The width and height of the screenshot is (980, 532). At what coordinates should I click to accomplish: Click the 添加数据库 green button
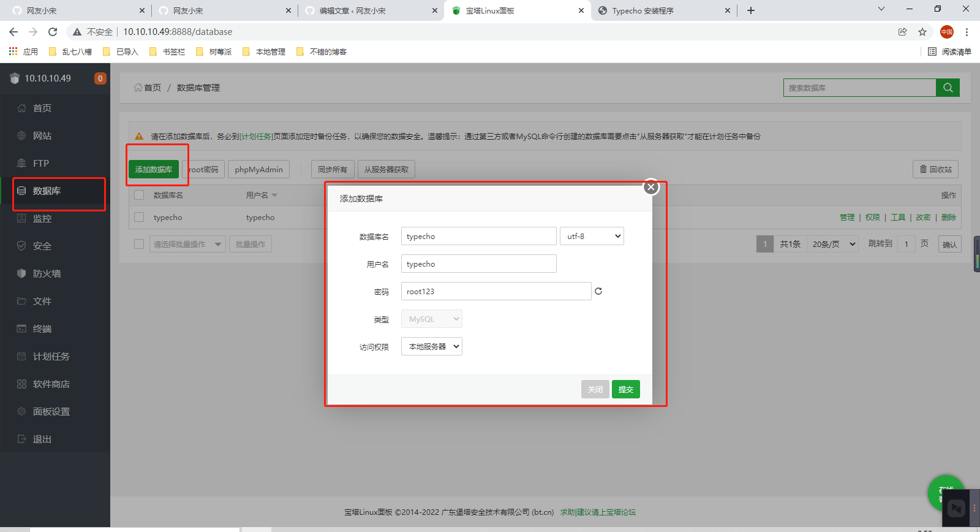[x=154, y=169]
